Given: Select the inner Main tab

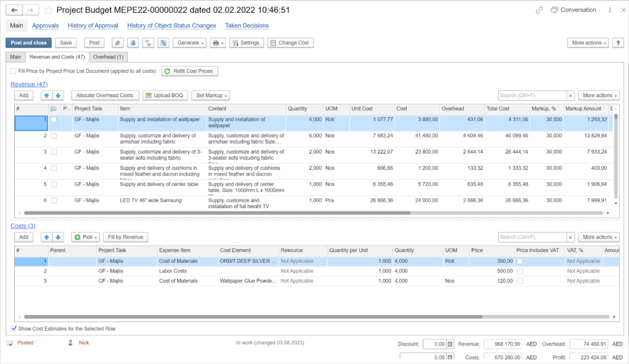Looking at the screenshot, I should [15, 57].
